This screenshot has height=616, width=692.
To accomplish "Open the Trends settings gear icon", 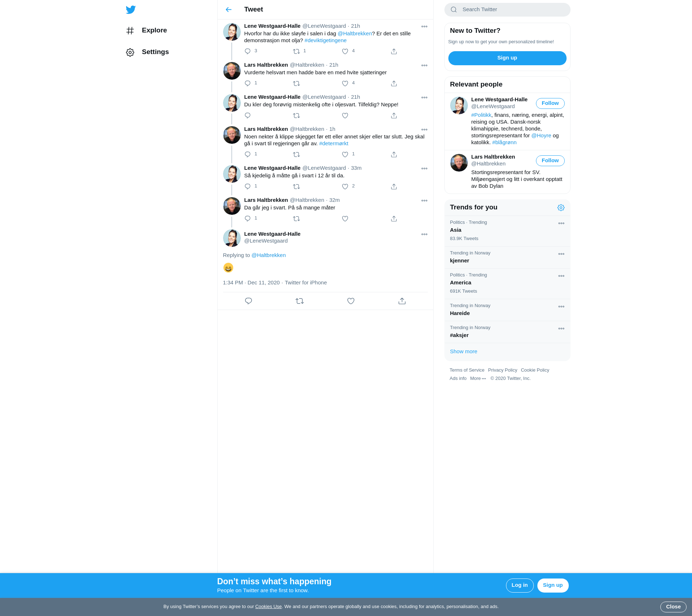I will pos(561,208).
